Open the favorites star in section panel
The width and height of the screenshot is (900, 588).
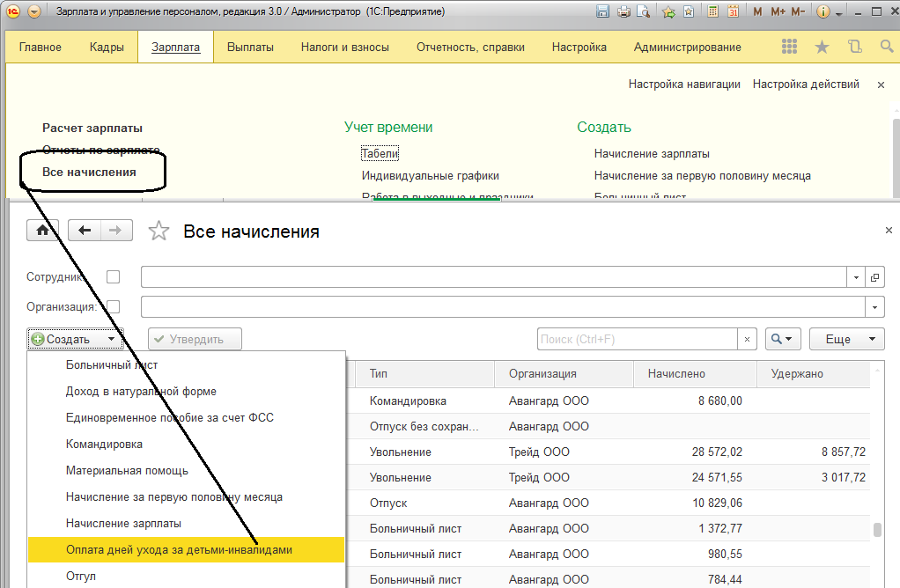coord(822,47)
